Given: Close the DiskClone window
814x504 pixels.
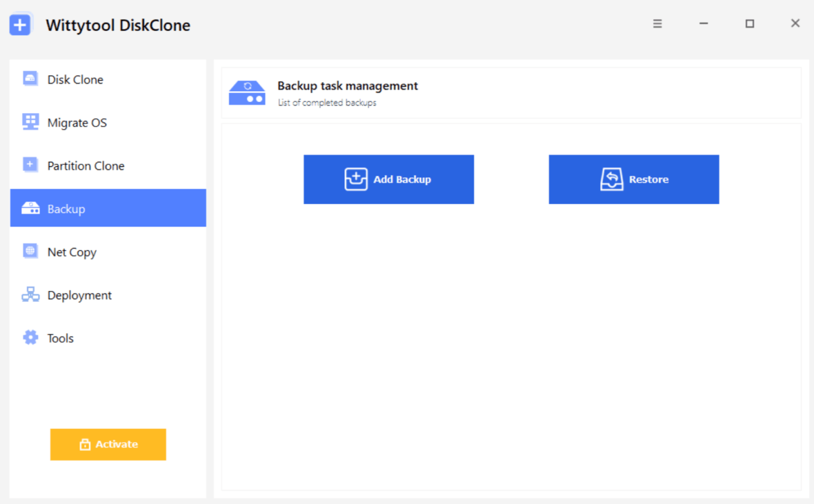Looking at the screenshot, I should (795, 24).
